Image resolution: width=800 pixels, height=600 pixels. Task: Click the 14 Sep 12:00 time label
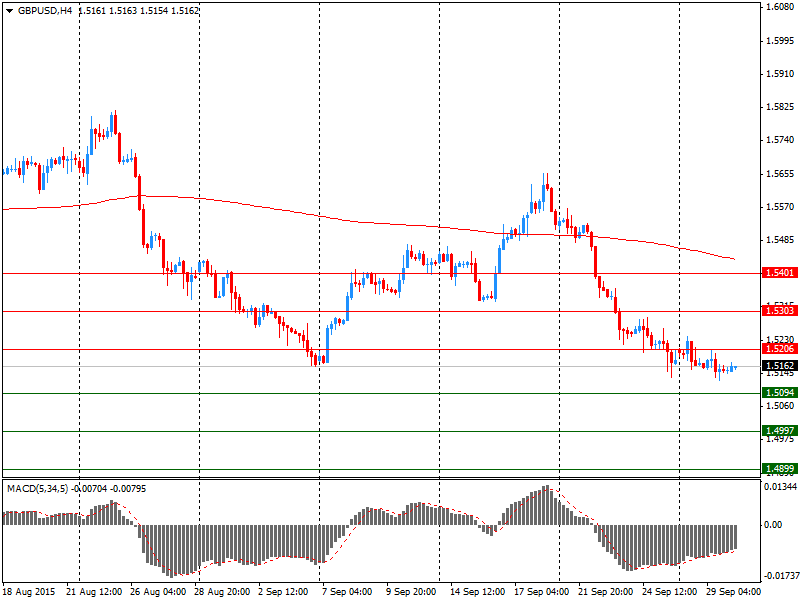(x=478, y=592)
